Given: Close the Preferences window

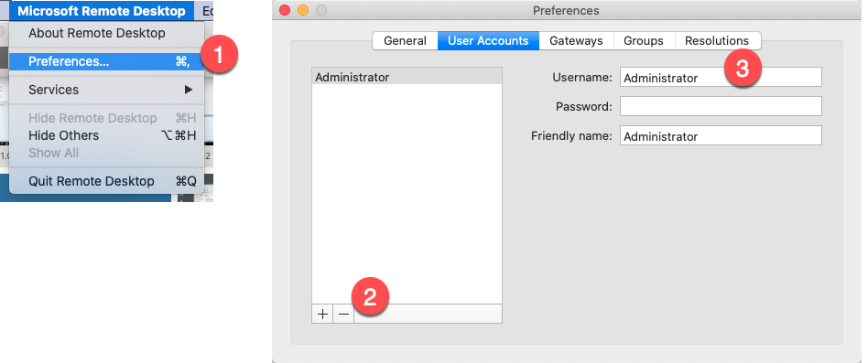Looking at the screenshot, I should pos(285,10).
